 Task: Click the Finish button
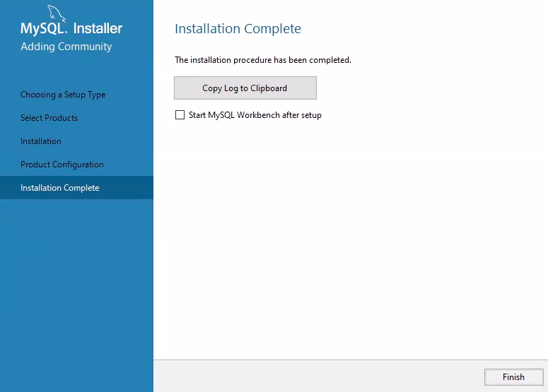[513, 377]
